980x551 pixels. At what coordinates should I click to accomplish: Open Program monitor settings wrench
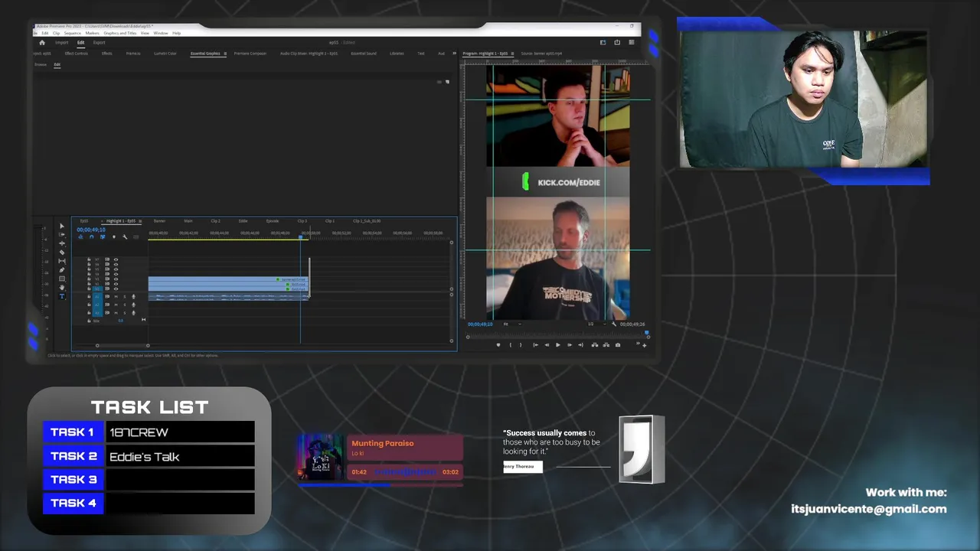pos(613,324)
